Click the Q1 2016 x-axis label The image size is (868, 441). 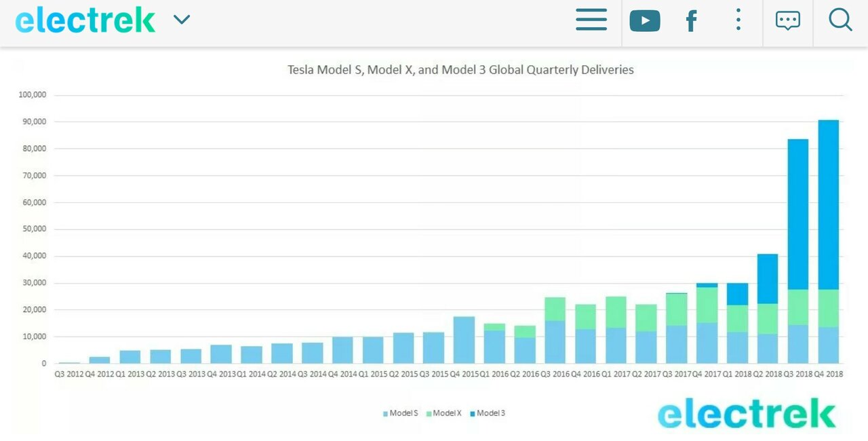[495, 374]
